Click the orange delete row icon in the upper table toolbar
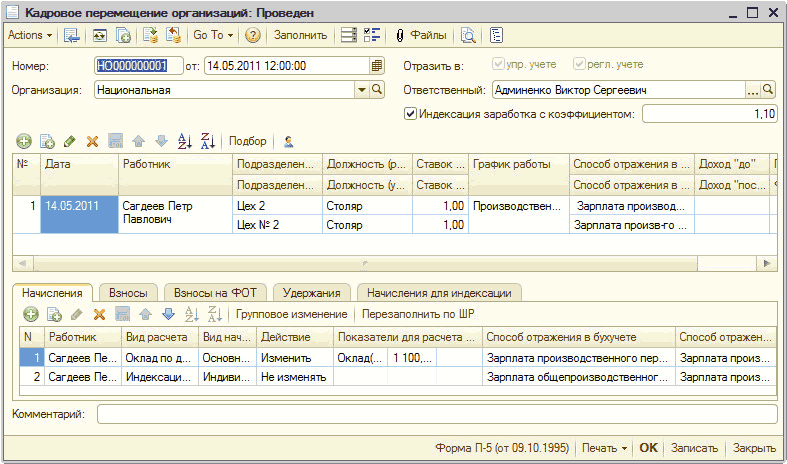Image resolution: width=787 pixels, height=464 pixels. point(92,142)
